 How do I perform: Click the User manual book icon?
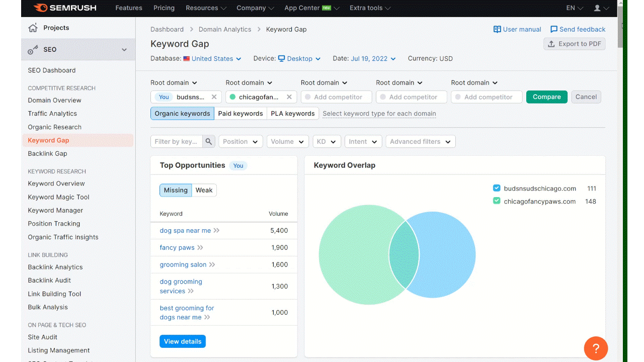coord(497,29)
